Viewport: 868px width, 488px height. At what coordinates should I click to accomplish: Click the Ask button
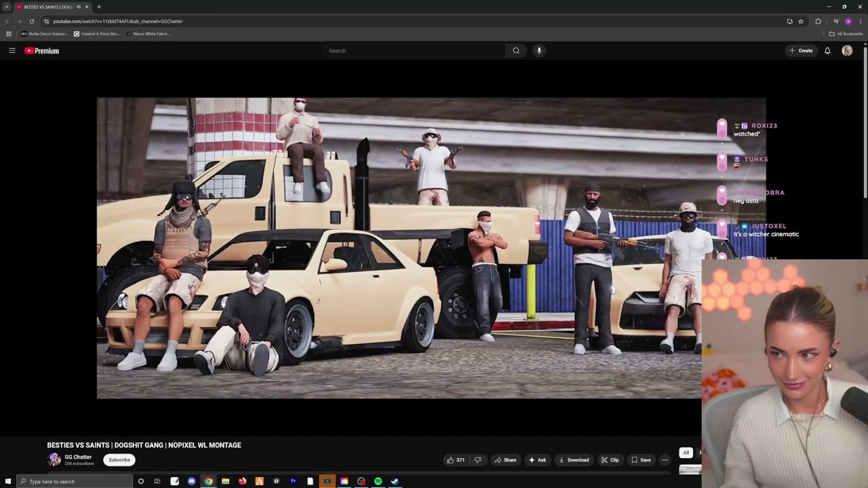[537, 460]
